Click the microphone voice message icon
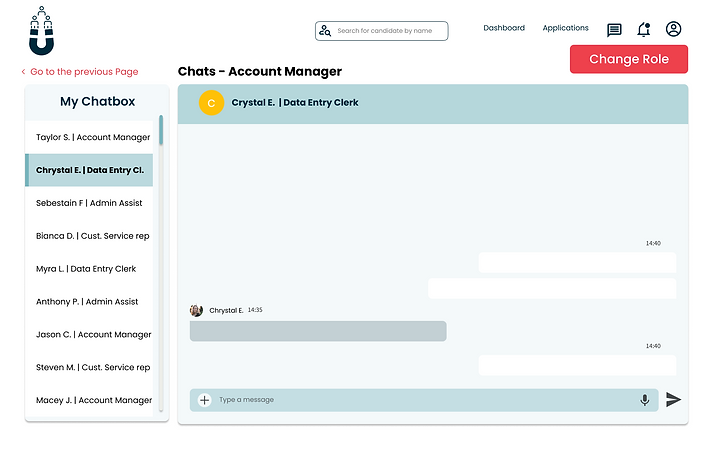Image resolution: width=710 pixels, height=454 pixels. pyautogui.click(x=645, y=400)
